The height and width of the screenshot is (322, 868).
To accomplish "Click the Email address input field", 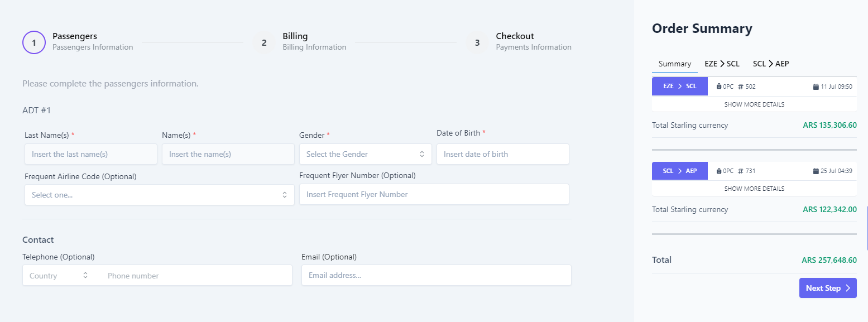I will point(436,275).
